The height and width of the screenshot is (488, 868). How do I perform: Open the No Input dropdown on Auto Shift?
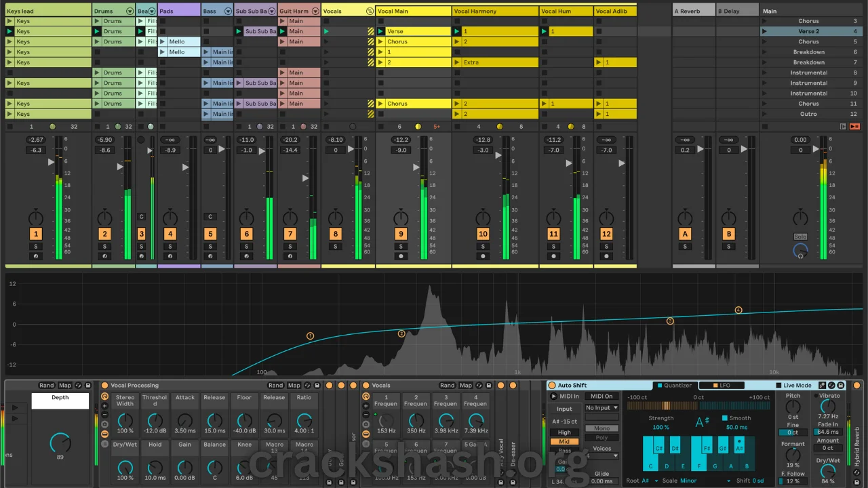pyautogui.click(x=601, y=407)
